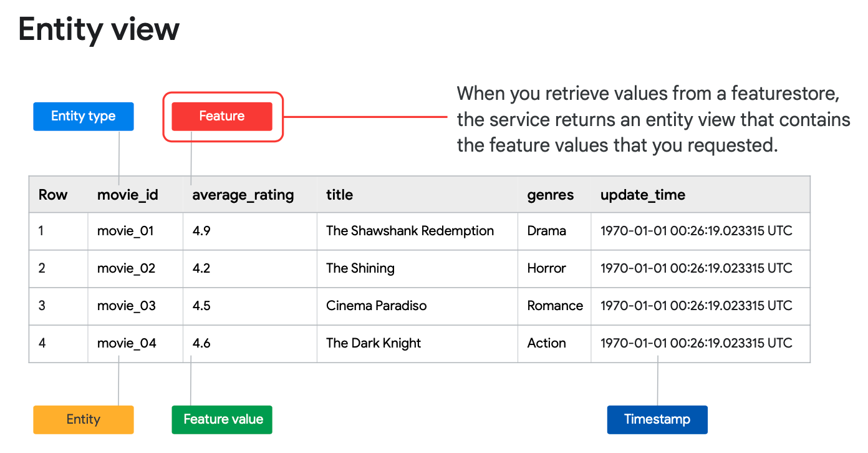This screenshot has height=453, width=868.
Task: Click the green Feature value label
Action: 222,419
